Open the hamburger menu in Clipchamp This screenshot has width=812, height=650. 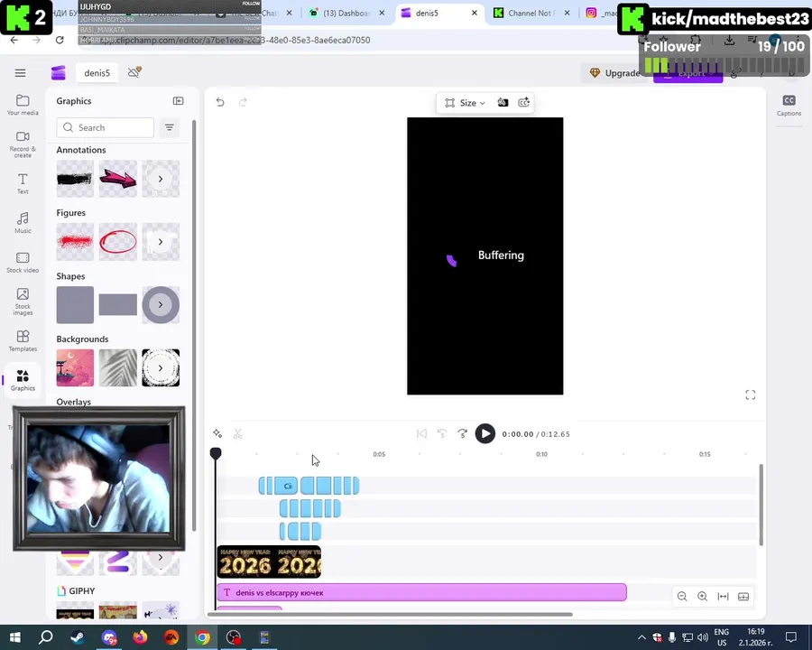pos(20,73)
